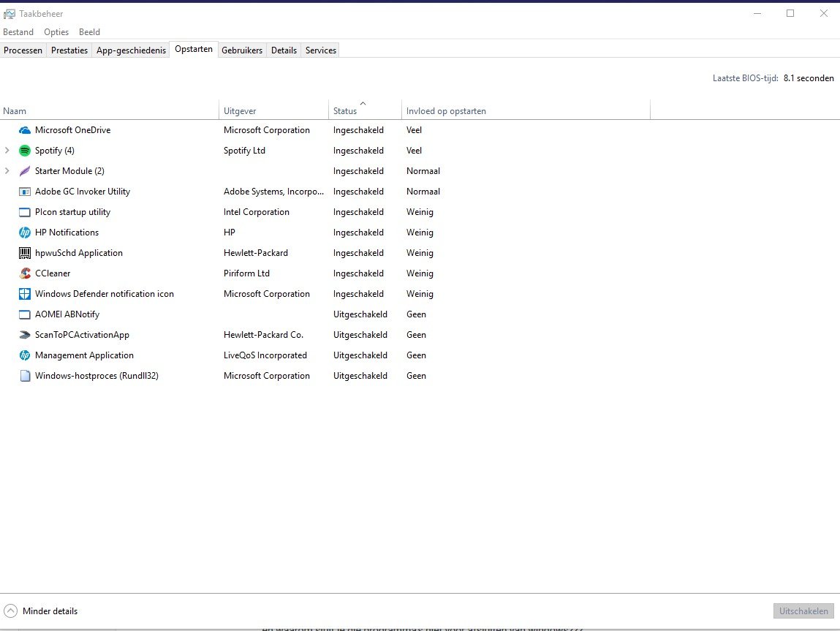Screen dimensions: 840x631
Task: Sort by Invloed op opstarten header
Action: tap(526, 111)
